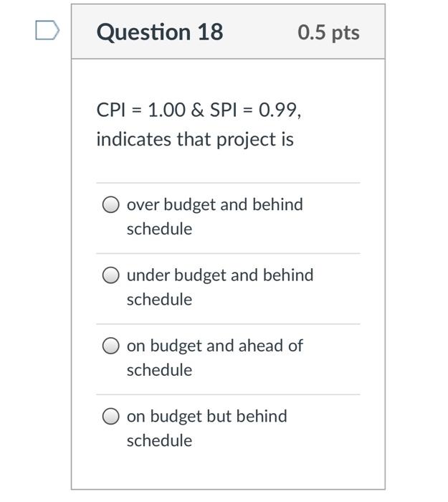448x502 pixels.
Task: Click the Question 18 heading
Action: coord(159,32)
